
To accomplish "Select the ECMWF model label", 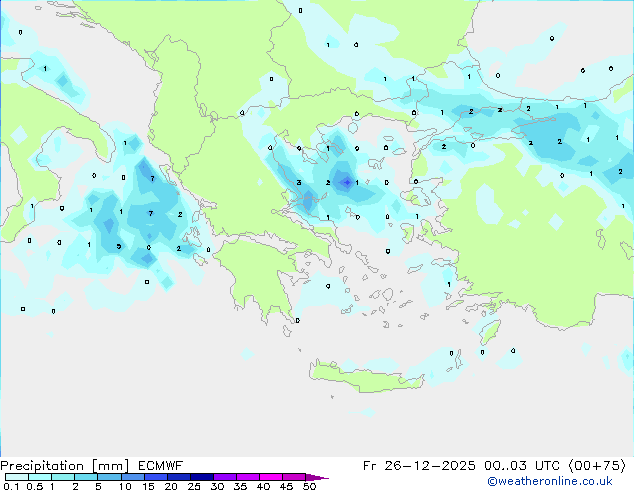I will pos(161,466).
